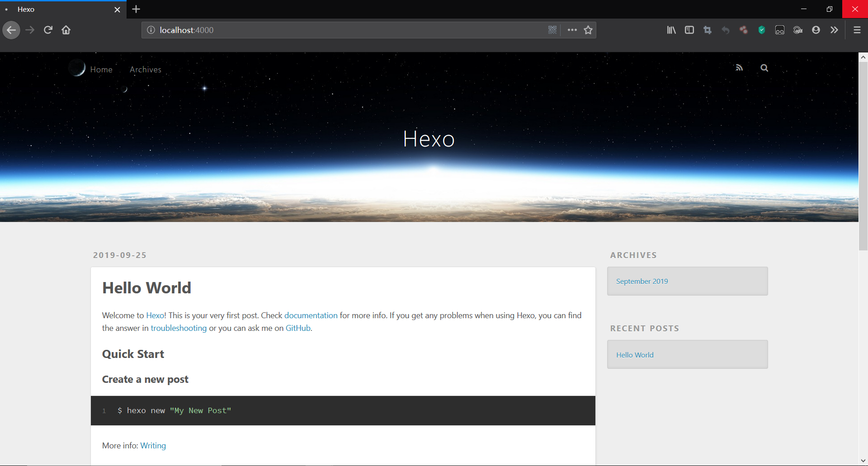868x466 pixels.
Task: Open the Firefox hamburger menu
Action: 857,30
